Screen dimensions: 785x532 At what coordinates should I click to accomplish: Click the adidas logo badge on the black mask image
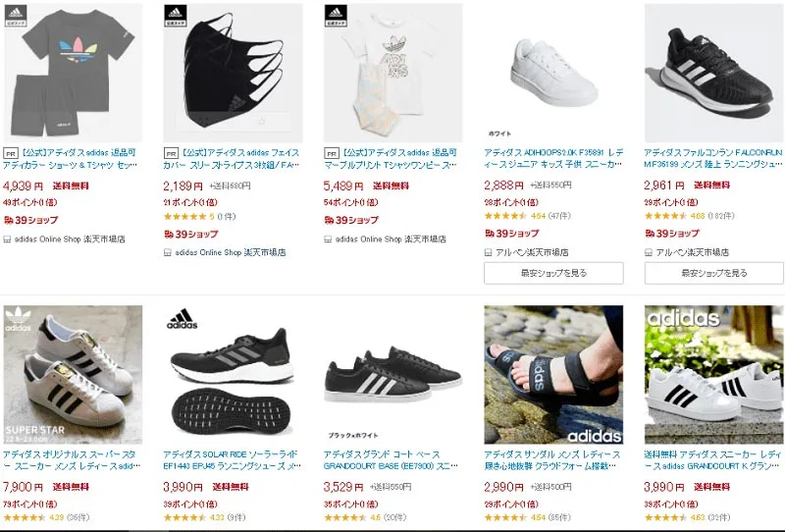(176, 13)
